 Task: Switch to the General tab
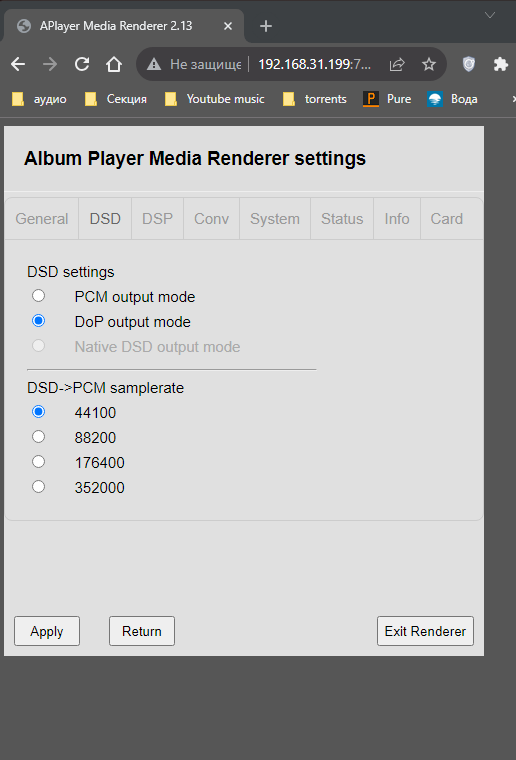(x=42, y=219)
